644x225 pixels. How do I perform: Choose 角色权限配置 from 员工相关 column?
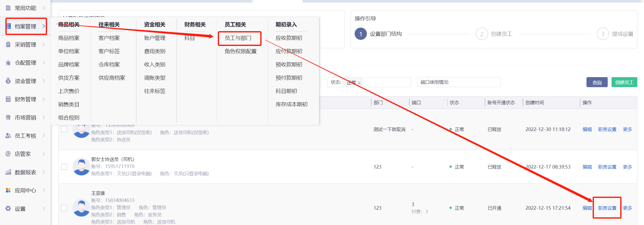240,51
